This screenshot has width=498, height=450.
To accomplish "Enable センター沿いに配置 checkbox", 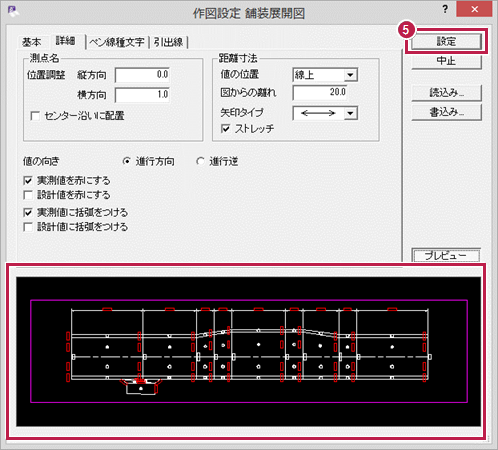I will pos(35,116).
